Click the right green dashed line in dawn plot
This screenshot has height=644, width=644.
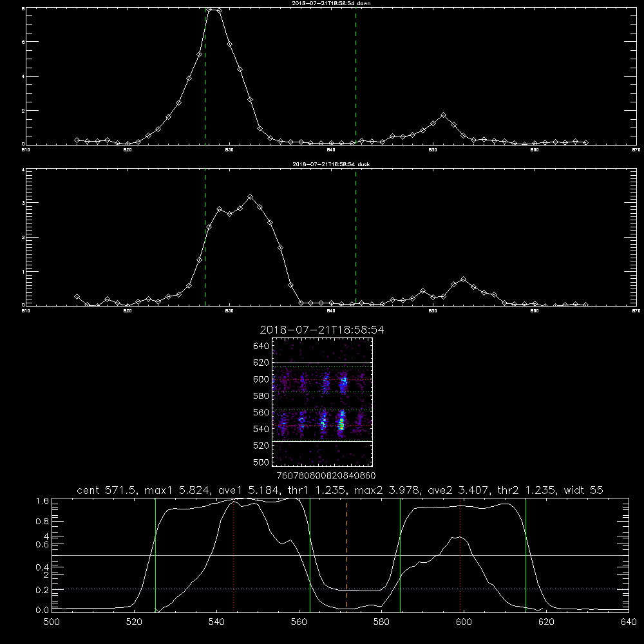point(355,76)
